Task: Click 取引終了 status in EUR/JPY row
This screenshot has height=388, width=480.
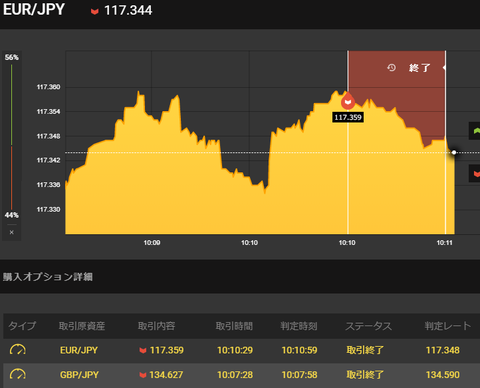Action: tap(365, 350)
